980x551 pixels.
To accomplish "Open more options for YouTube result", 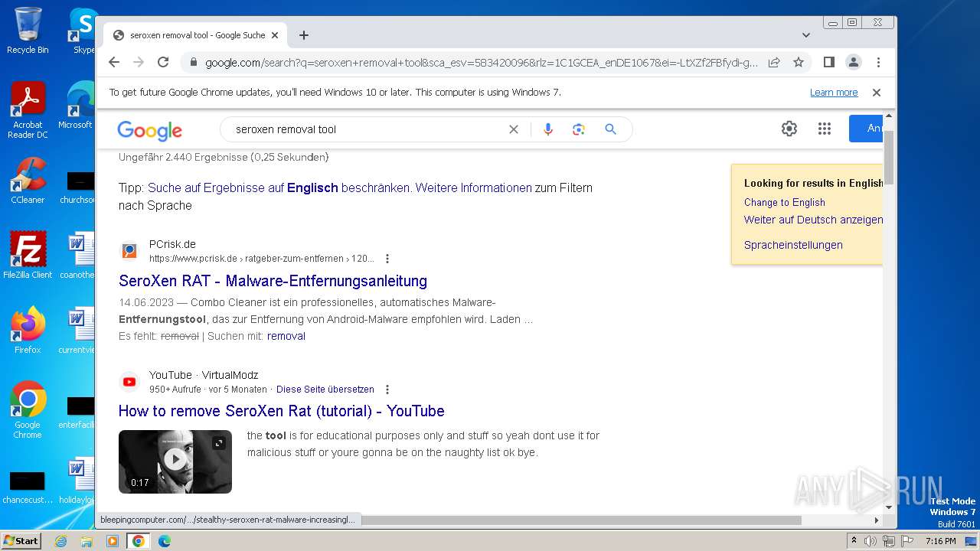I will (387, 390).
